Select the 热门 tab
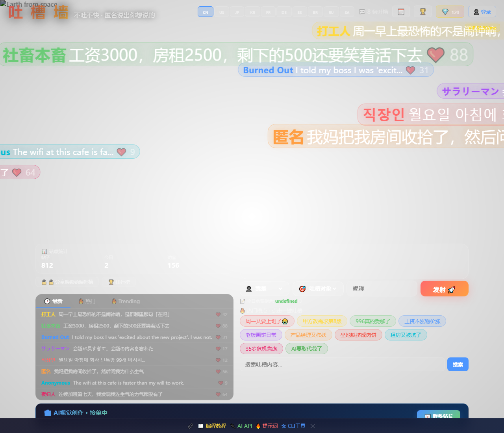This screenshot has height=433, width=504. (x=87, y=301)
